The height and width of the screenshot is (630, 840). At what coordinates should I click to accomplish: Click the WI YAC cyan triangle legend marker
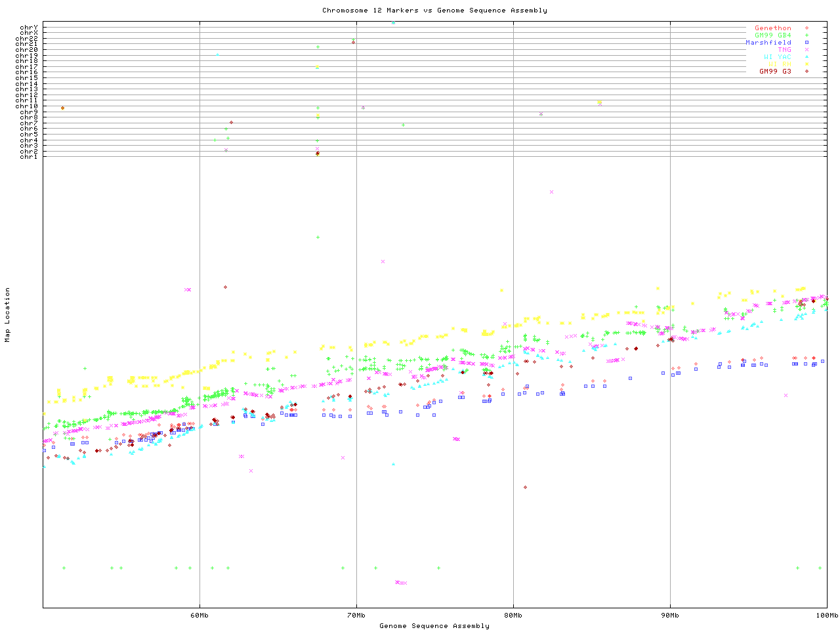tap(807, 57)
